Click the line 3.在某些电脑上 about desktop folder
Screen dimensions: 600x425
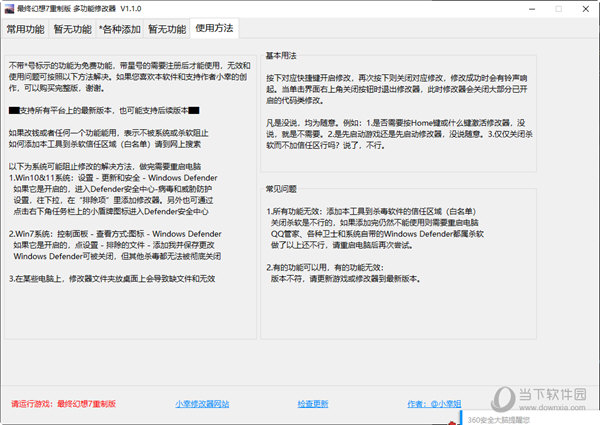[112, 278]
